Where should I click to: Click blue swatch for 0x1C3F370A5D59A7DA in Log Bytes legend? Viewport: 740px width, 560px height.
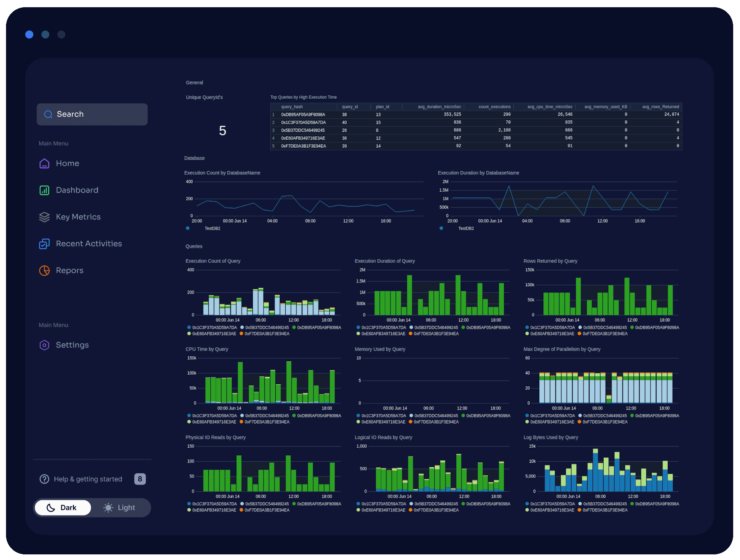(527, 504)
